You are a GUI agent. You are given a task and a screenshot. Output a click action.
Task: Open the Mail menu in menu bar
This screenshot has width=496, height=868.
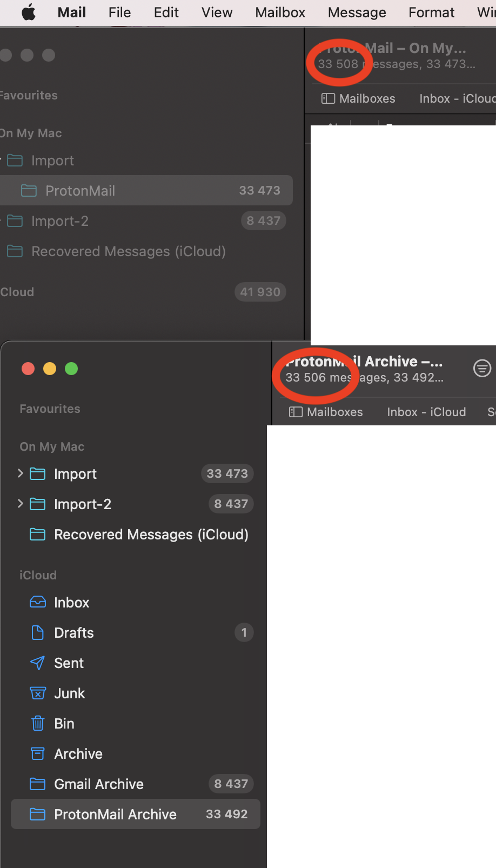pos(72,12)
